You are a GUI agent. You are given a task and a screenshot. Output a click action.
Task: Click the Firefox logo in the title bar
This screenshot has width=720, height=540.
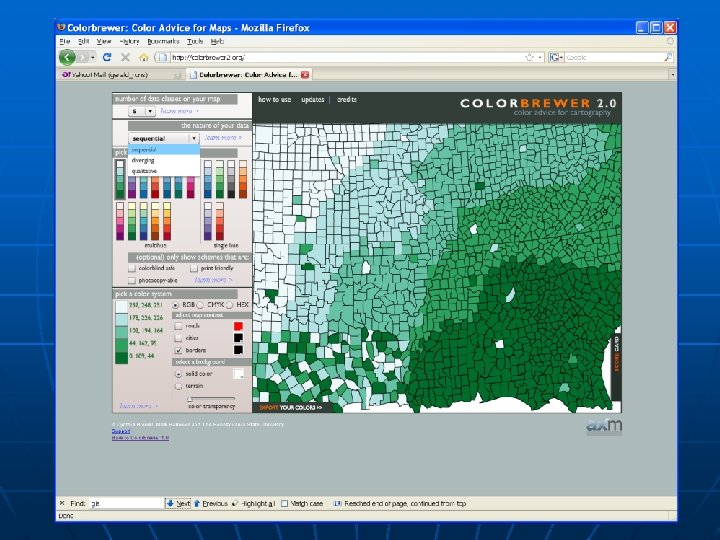[x=61, y=28]
